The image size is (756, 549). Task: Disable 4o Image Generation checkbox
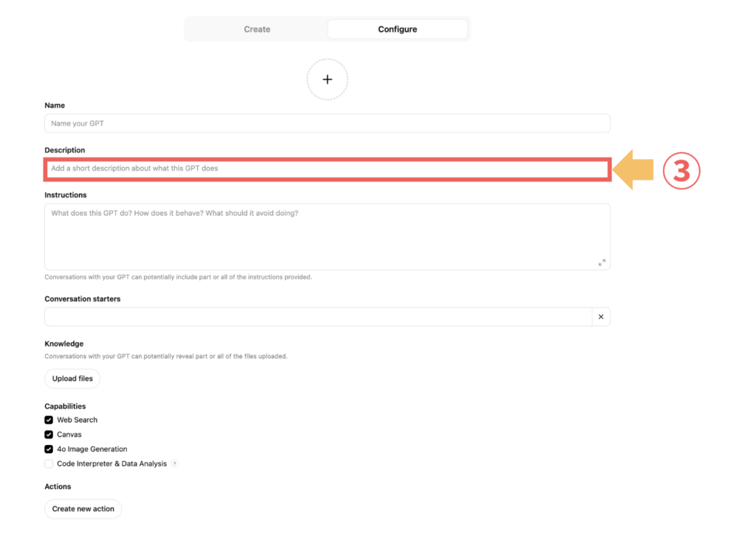pyautogui.click(x=49, y=449)
